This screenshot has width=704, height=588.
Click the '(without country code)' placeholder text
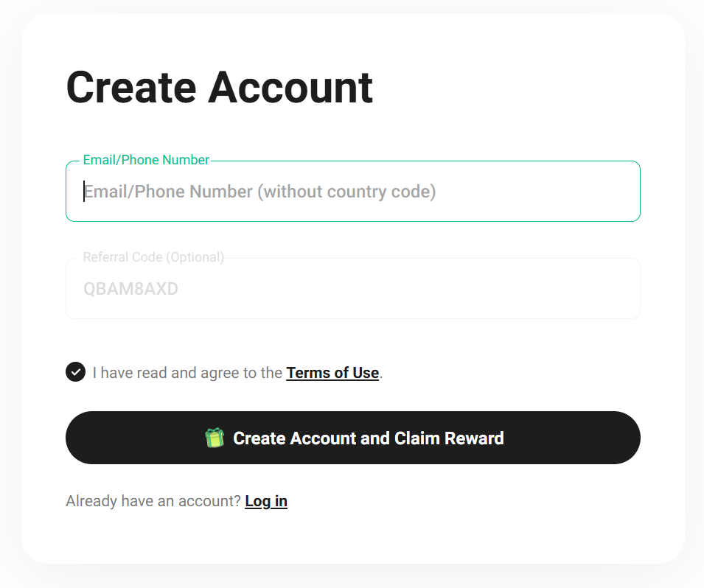[346, 192]
